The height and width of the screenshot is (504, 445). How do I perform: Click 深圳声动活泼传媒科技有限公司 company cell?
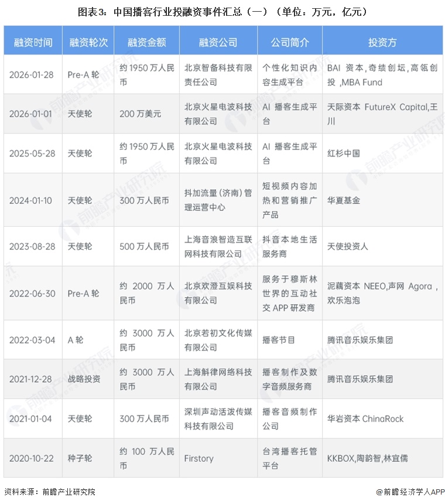click(218, 419)
